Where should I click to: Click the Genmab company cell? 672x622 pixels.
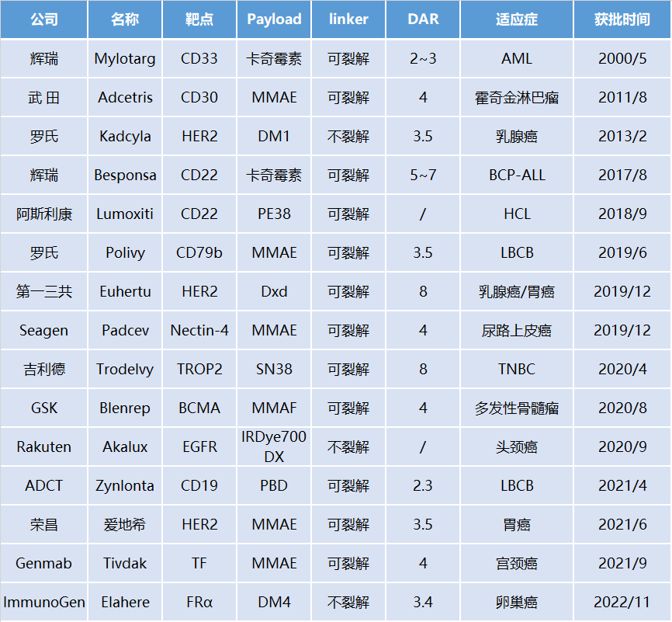(43, 563)
